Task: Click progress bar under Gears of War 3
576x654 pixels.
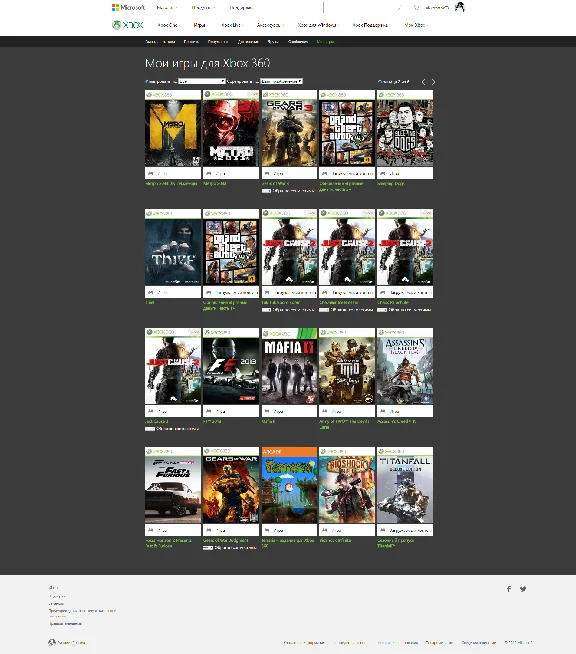Action: tap(266, 191)
